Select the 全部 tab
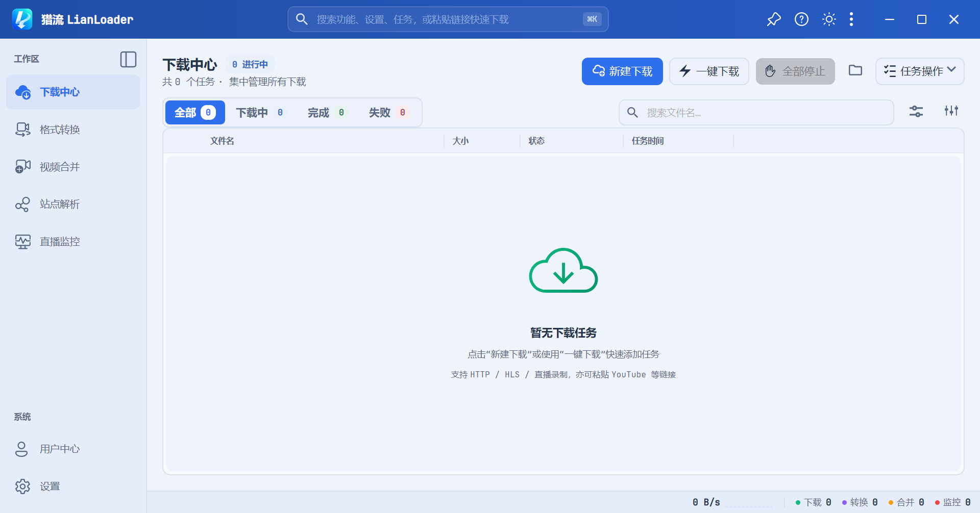 pos(195,113)
